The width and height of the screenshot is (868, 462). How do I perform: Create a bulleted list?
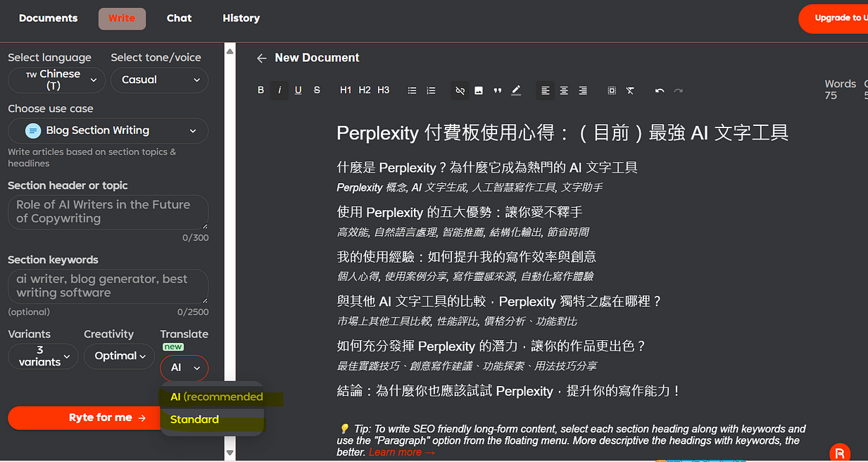click(x=412, y=90)
